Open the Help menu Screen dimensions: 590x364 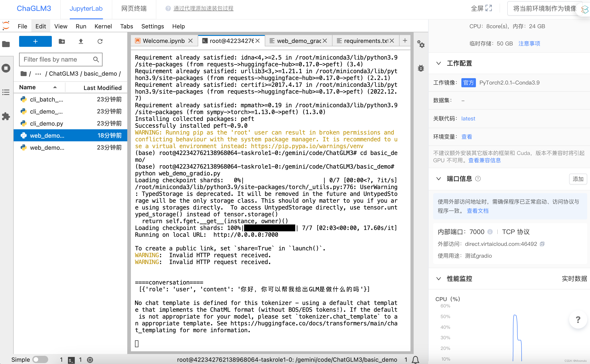[x=178, y=26]
